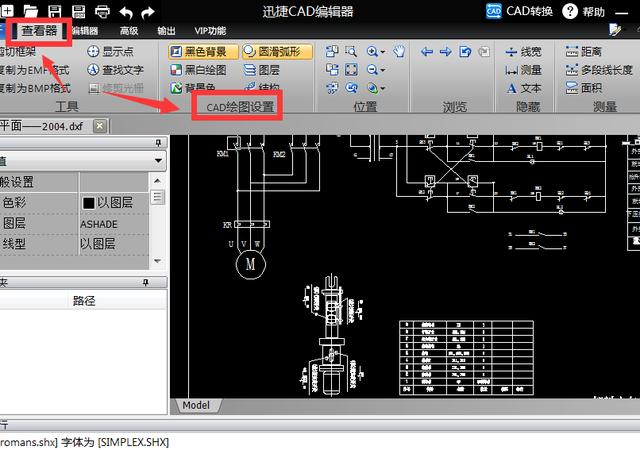Click the zoom-in magnifier icon
640x450 pixels.
pos(372,51)
